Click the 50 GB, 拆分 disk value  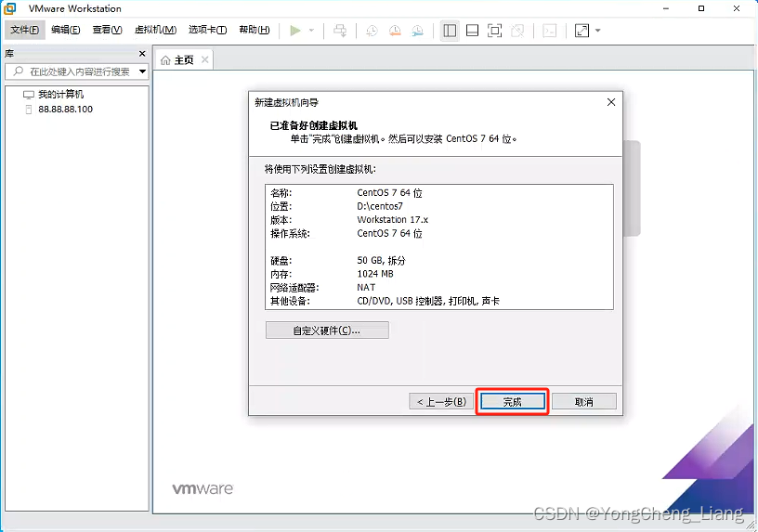tap(381, 261)
